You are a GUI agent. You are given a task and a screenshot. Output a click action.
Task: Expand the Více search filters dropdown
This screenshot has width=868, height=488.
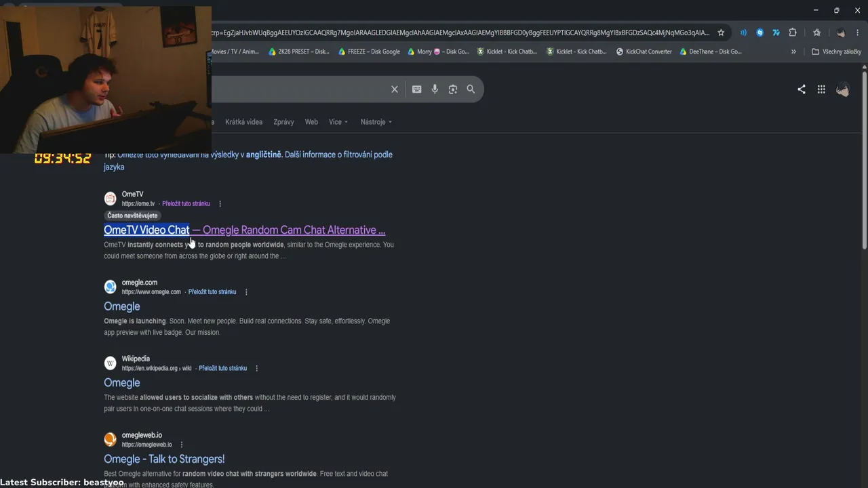click(338, 122)
